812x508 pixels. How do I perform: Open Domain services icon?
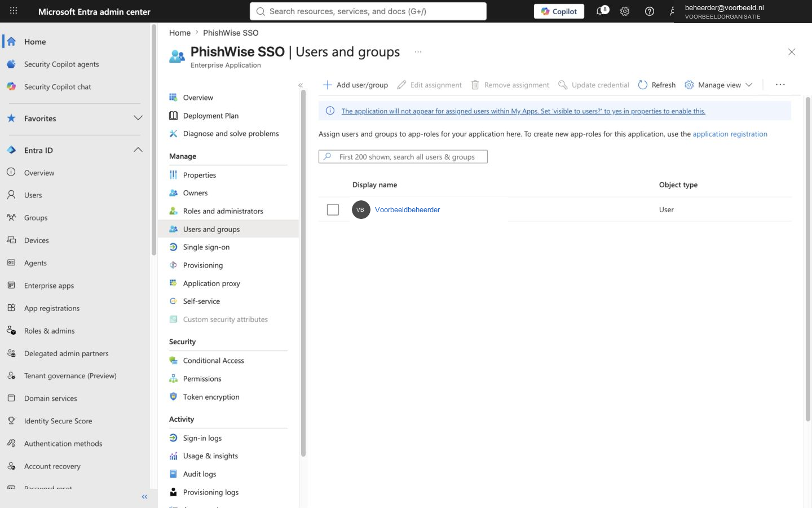pos(11,398)
